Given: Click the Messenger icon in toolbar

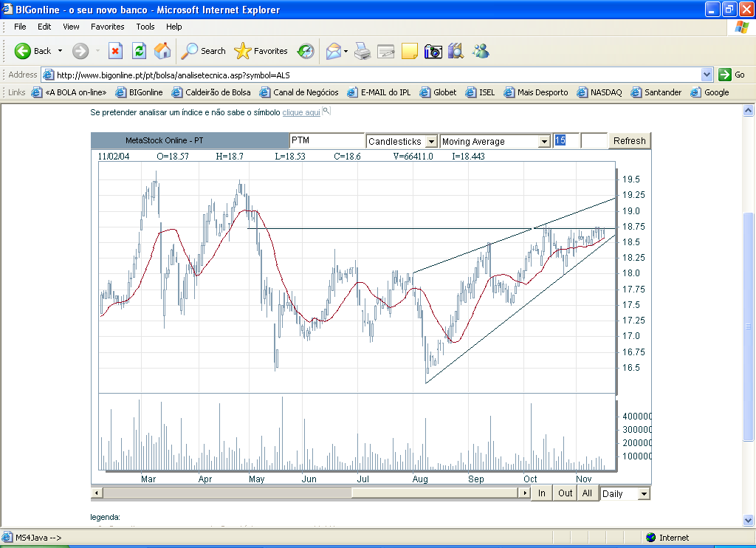Looking at the screenshot, I should (x=481, y=51).
